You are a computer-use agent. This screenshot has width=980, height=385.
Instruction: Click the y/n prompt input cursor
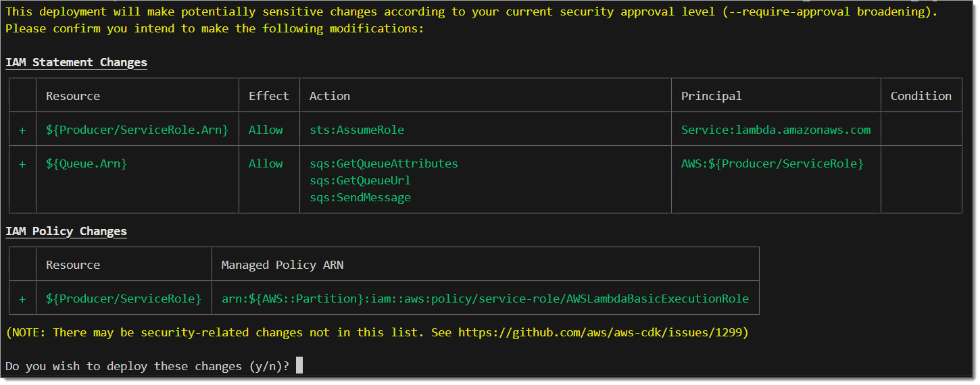point(299,365)
